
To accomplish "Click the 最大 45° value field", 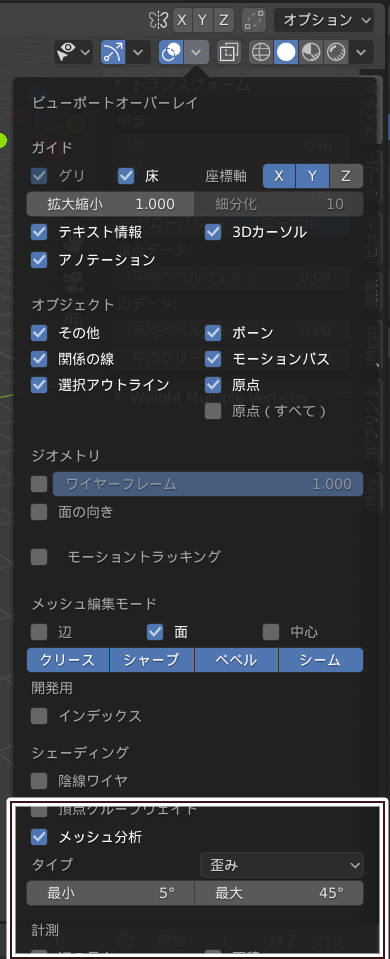I will (279, 893).
